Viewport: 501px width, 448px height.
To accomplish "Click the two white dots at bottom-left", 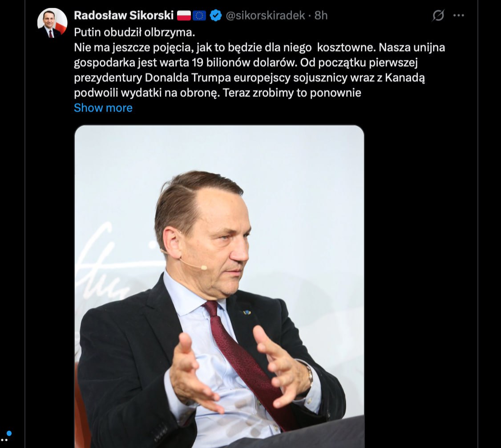I will 4,440.
